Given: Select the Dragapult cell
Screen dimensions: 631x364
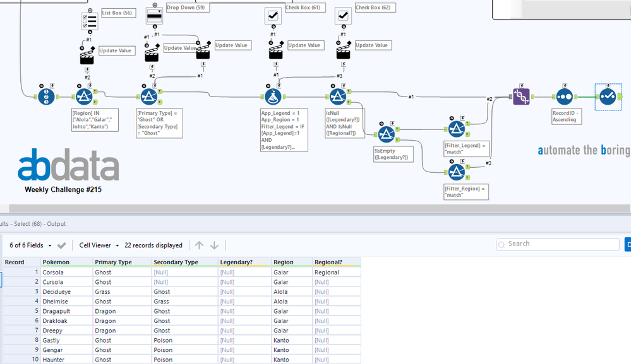Looking at the screenshot, I should click(x=67, y=311).
